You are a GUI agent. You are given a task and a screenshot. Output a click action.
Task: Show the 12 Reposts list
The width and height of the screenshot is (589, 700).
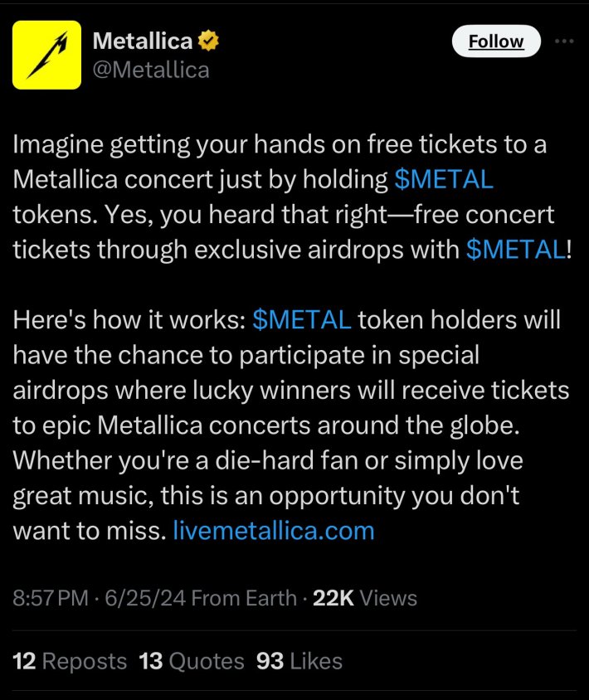tap(71, 661)
